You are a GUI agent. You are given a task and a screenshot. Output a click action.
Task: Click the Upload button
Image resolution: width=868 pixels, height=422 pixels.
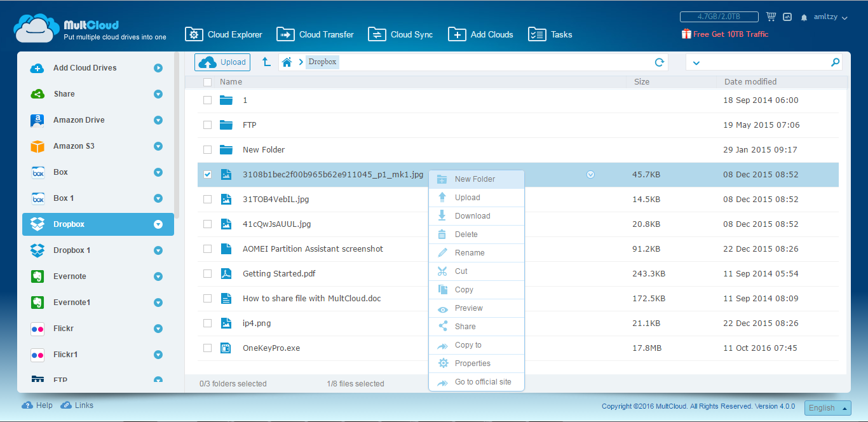(222, 62)
